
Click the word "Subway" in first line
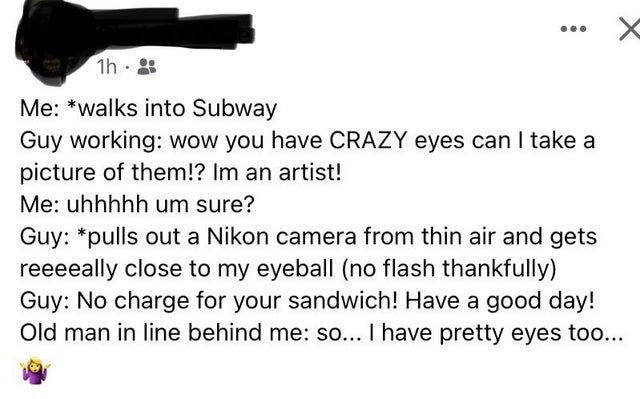click(x=234, y=109)
